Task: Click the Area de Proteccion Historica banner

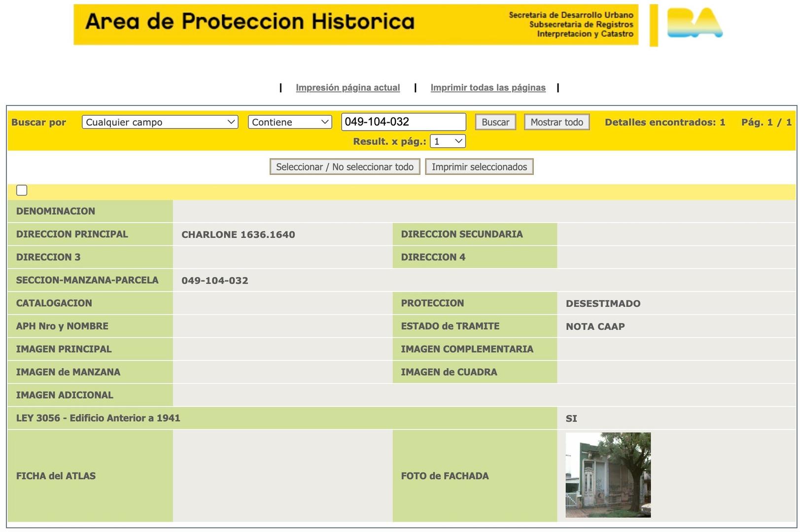Action: tap(356, 25)
